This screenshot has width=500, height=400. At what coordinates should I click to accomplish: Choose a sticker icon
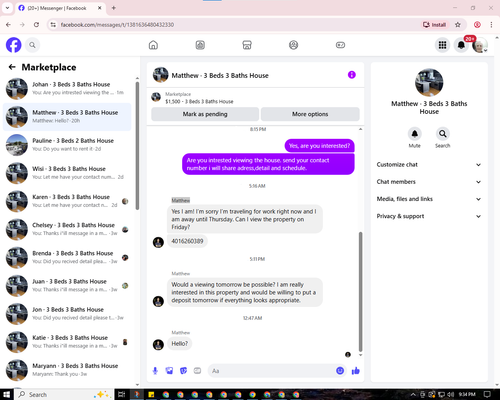(x=183, y=371)
